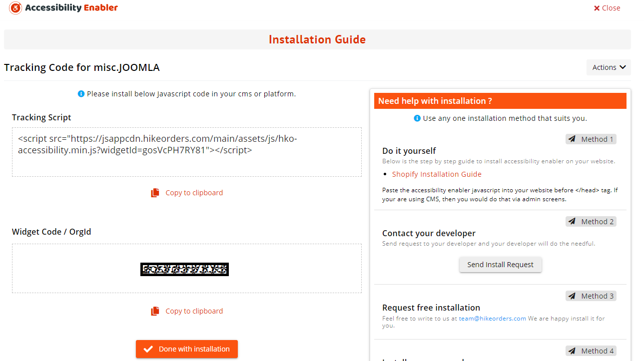Click info icon beside installation method notice

click(x=417, y=118)
